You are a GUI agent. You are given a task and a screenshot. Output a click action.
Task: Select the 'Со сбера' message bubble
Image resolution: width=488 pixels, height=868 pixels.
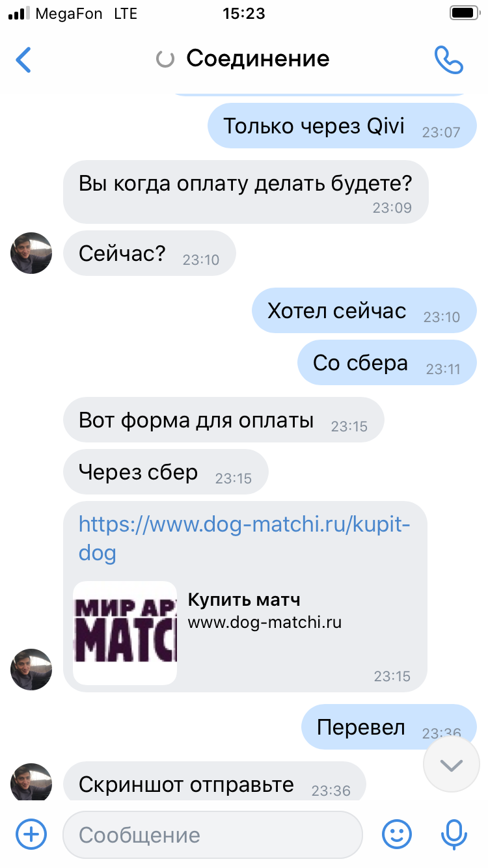387,362
